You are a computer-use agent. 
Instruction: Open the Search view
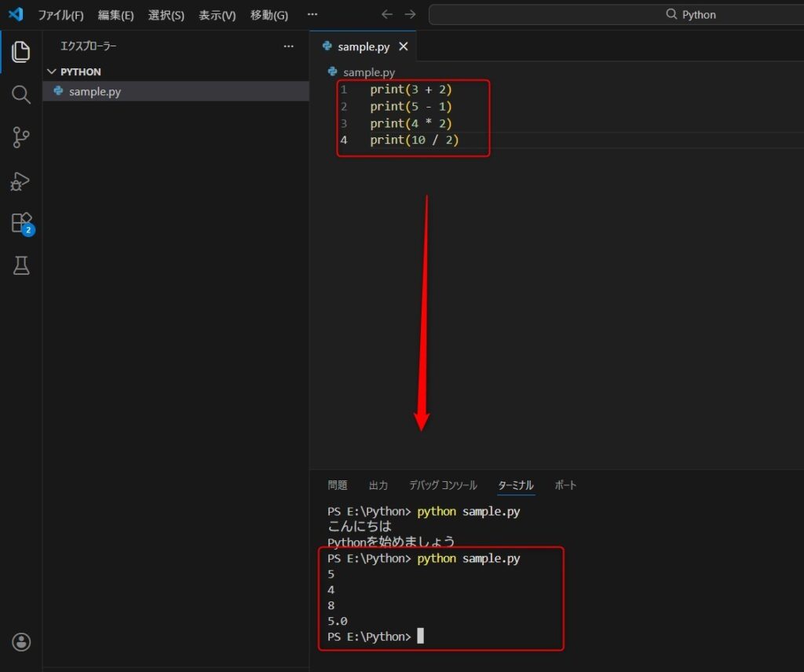click(20, 94)
